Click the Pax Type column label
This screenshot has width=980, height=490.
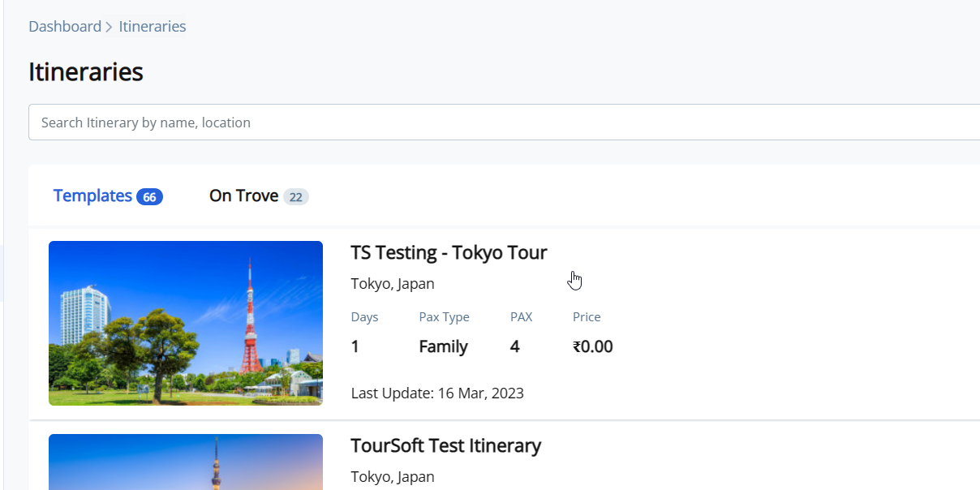click(444, 317)
